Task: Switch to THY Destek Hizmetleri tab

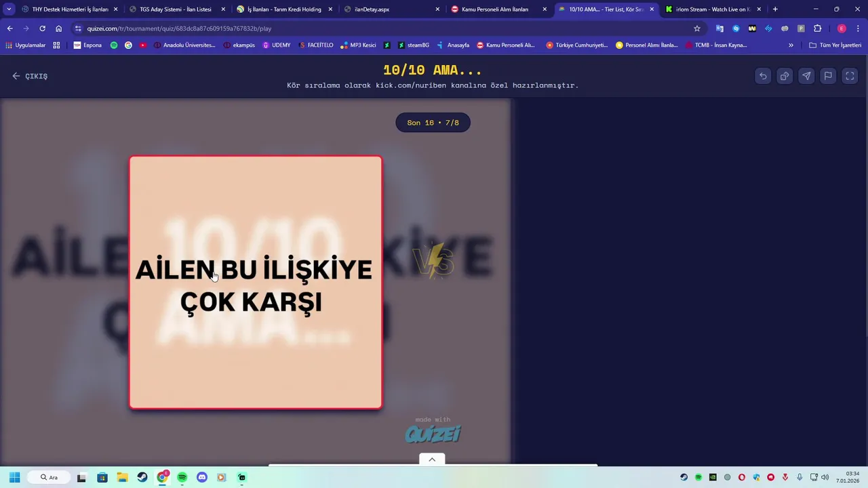Action: tap(70, 9)
